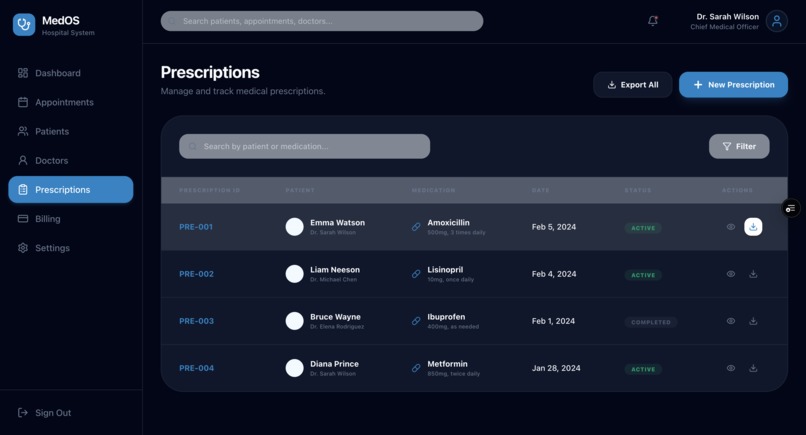Click Bruce Wayne patient name
806x435 pixels.
click(x=335, y=317)
